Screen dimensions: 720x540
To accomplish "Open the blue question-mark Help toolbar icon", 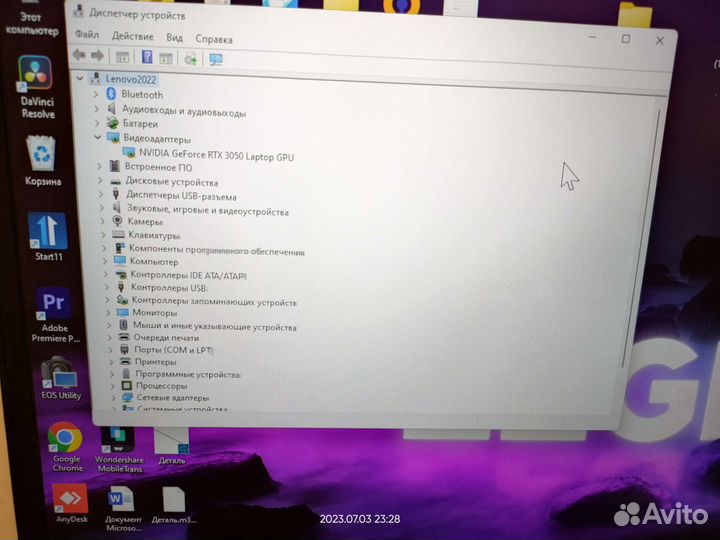I will point(147,57).
